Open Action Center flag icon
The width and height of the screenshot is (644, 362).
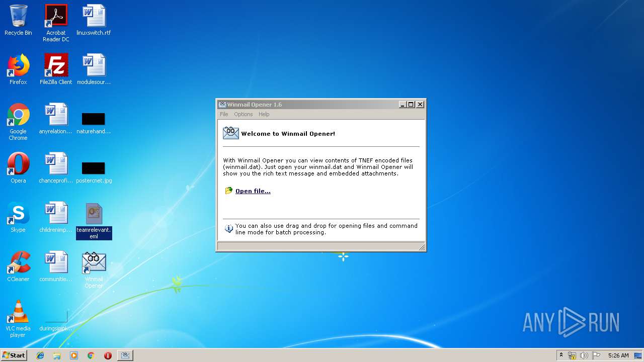tap(596, 355)
